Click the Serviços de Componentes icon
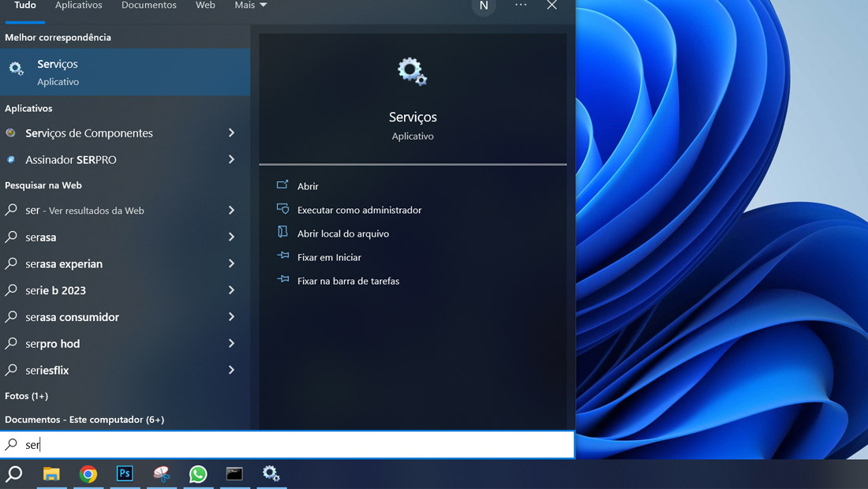Image resolution: width=868 pixels, height=489 pixels. 10,133
